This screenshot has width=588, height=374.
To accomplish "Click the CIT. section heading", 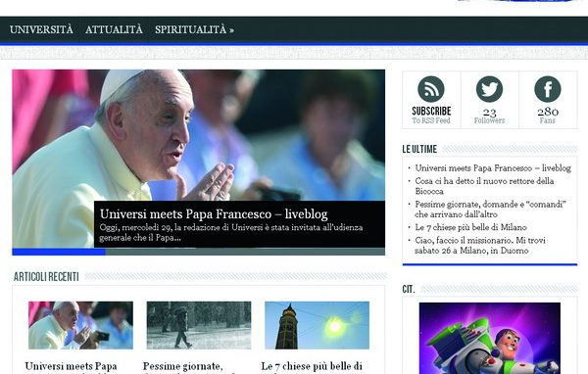I will pos(409,289).
